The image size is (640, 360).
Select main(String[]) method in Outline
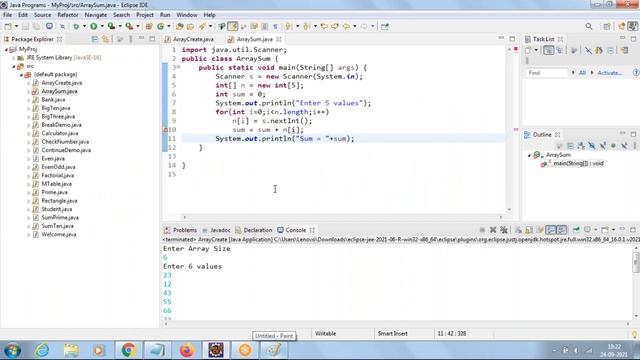point(578,164)
